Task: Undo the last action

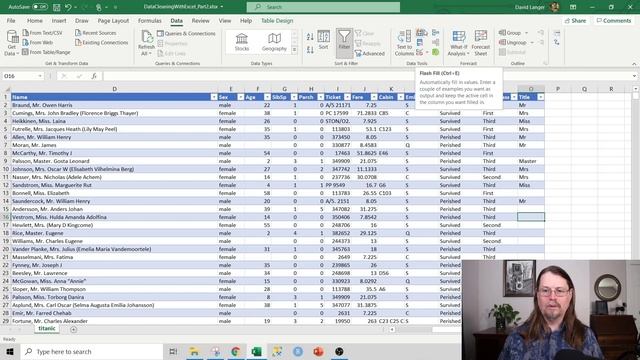Action: [x=68, y=7]
